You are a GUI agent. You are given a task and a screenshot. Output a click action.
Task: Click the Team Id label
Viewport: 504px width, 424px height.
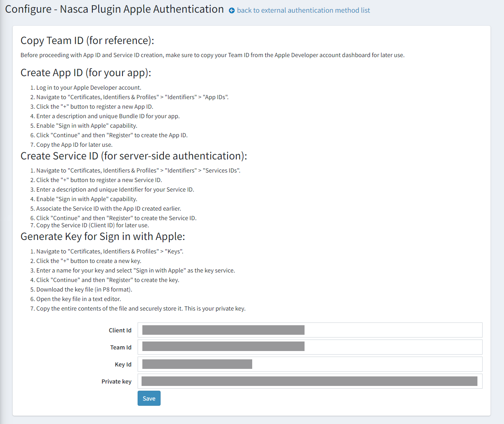pyautogui.click(x=121, y=347)
